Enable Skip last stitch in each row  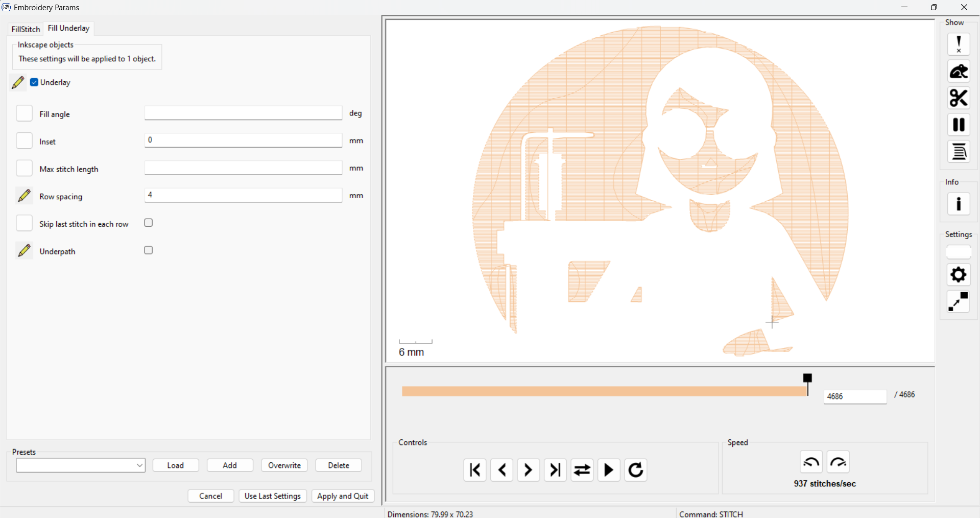click(x=149, y=223)
